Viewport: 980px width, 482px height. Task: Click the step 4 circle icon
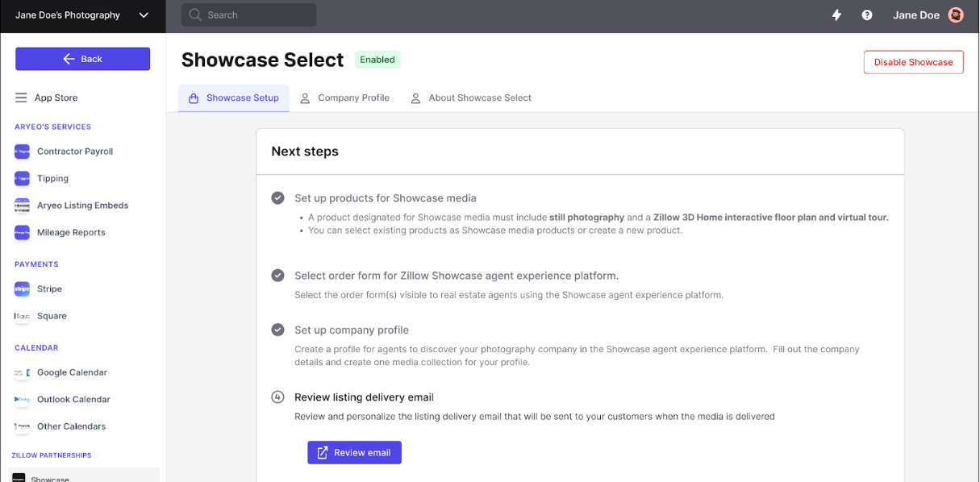277,397
